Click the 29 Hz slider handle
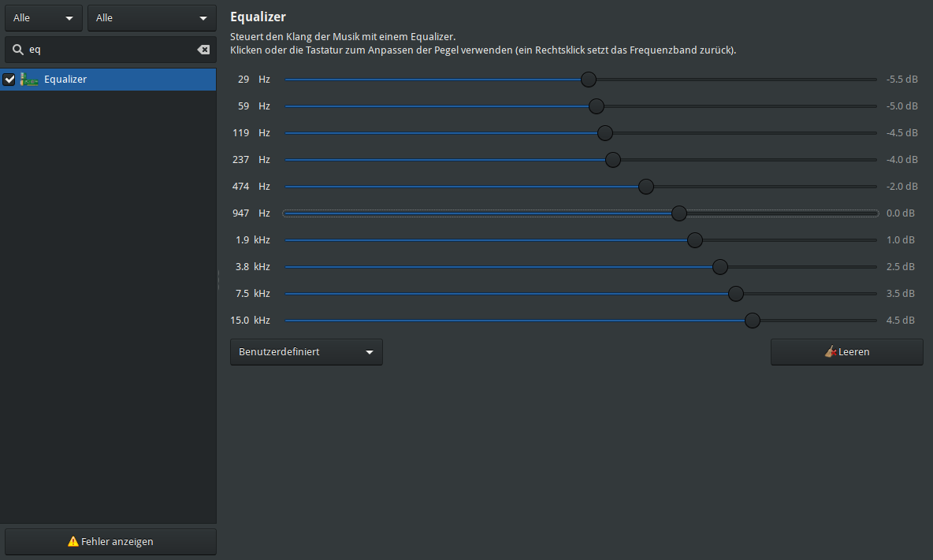Screen dimensions: 933x560 589,79
